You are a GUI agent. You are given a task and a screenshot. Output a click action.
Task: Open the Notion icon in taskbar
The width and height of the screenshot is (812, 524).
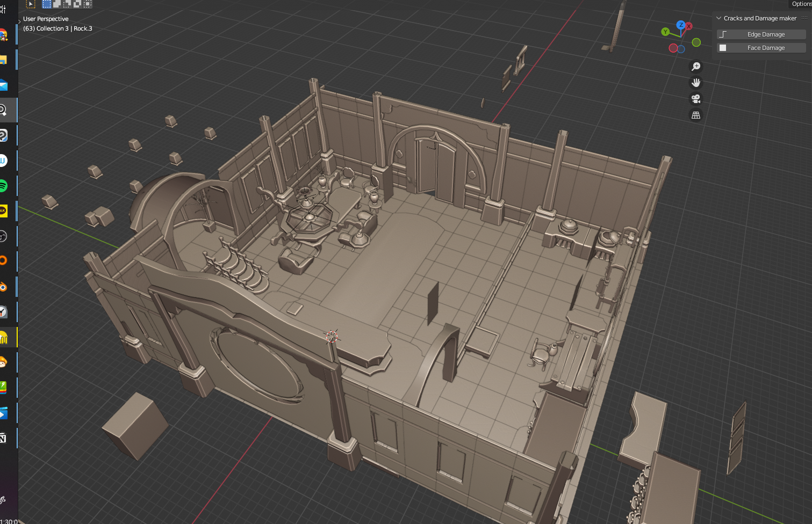coord(3,438)
